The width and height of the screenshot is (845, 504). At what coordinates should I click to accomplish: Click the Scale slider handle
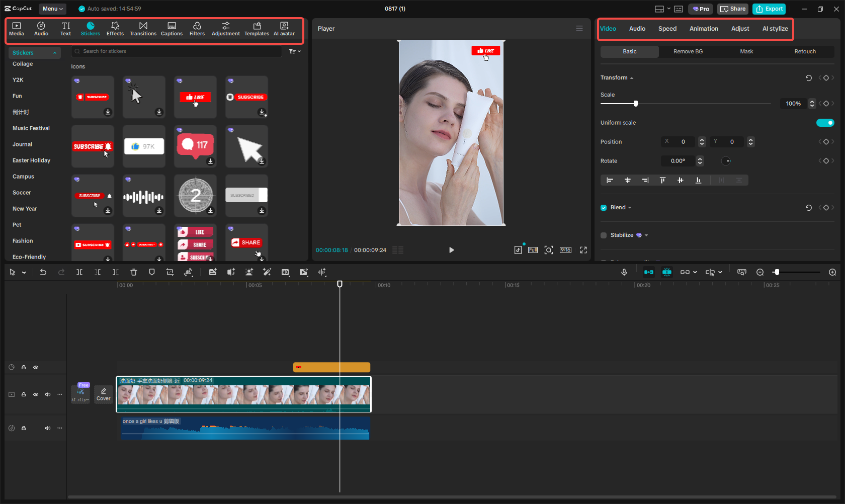click(636, 104)
